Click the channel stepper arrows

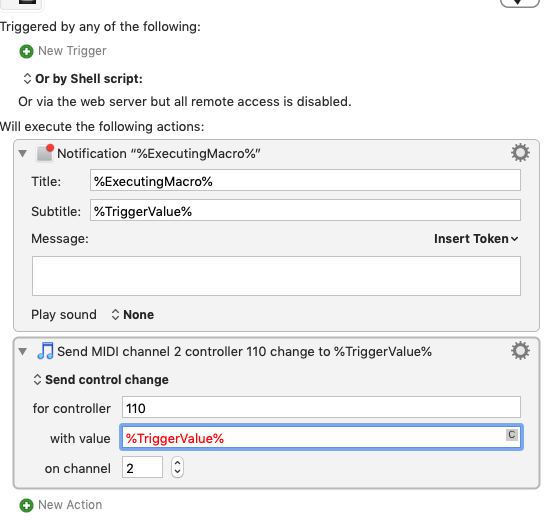tap(177, 467)
